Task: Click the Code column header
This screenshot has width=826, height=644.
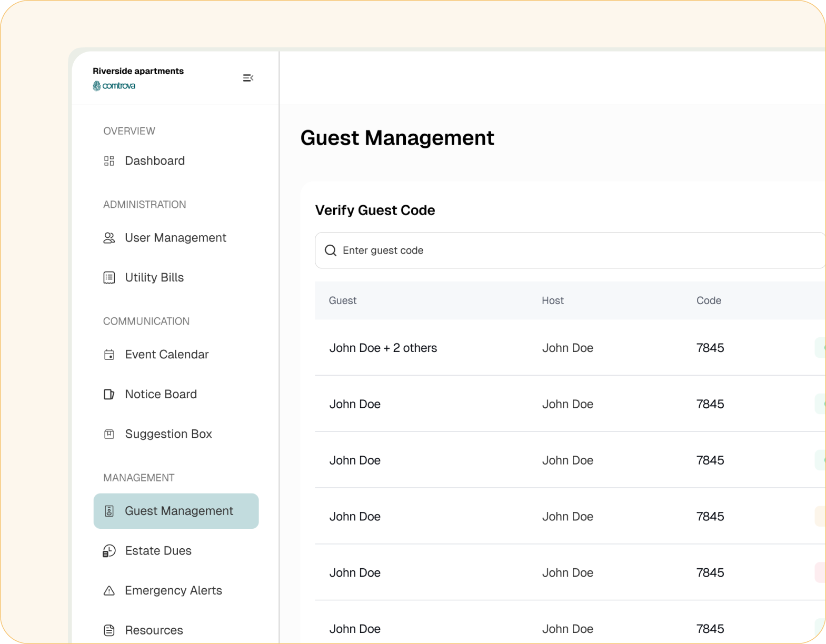Action: [x=709, y=300]
